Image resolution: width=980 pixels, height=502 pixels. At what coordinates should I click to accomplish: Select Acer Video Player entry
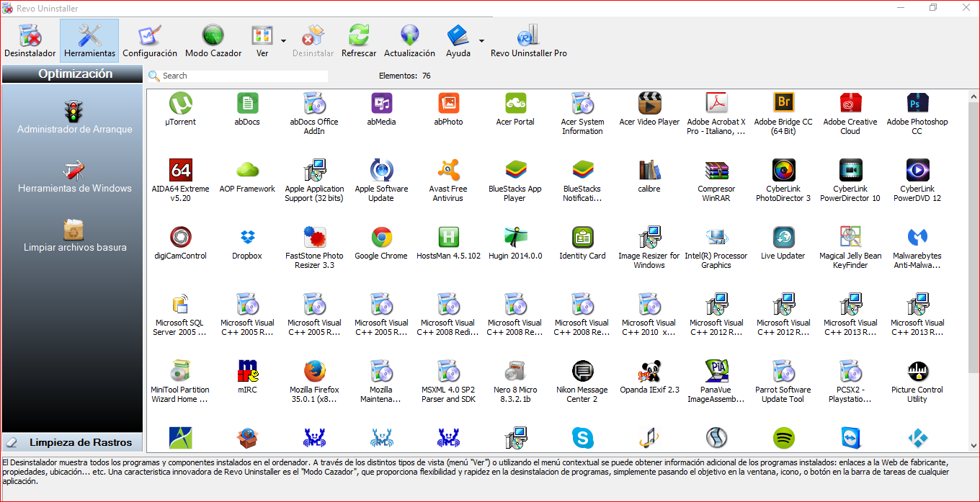(x=649, y=109)
